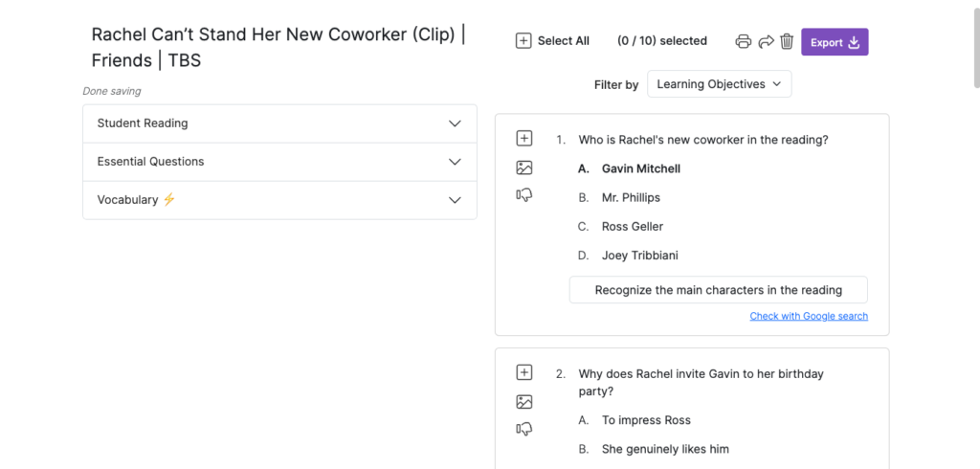
Task: Expand the Student Reading section
Action: pos(279,123)
